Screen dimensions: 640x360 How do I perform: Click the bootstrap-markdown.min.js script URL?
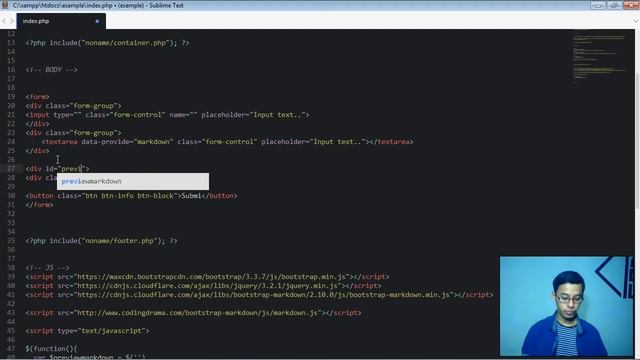click(x=264, y=295)
